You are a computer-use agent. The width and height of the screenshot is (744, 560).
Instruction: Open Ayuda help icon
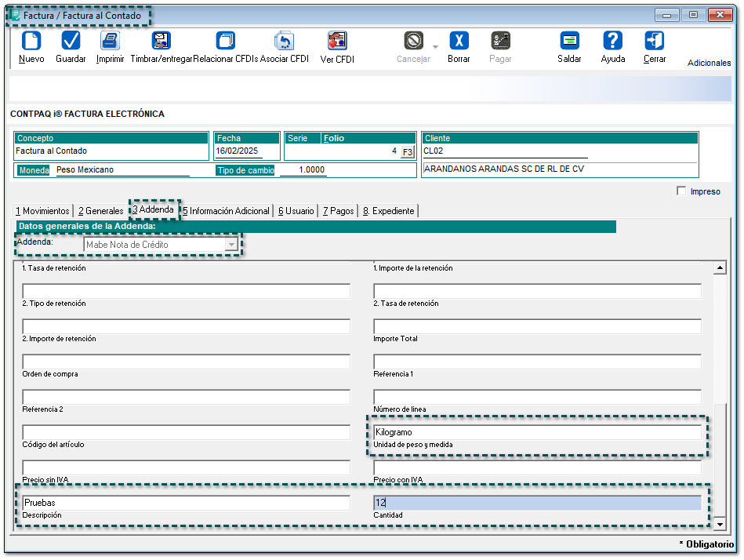click(x=612, y=42)
